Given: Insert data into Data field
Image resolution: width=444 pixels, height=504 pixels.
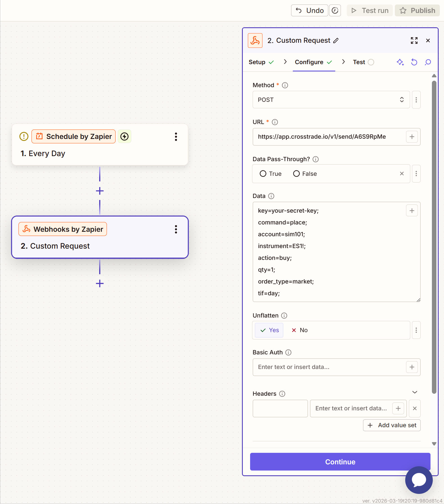Looking at the screenshot, I should tap(412, 211).
